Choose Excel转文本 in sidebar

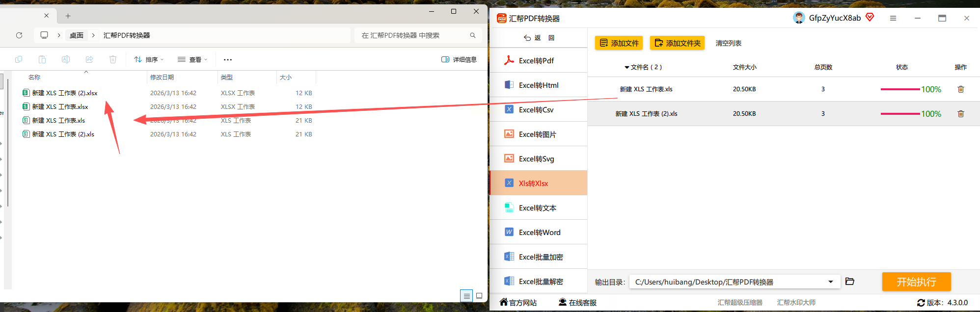click(539, 208)
